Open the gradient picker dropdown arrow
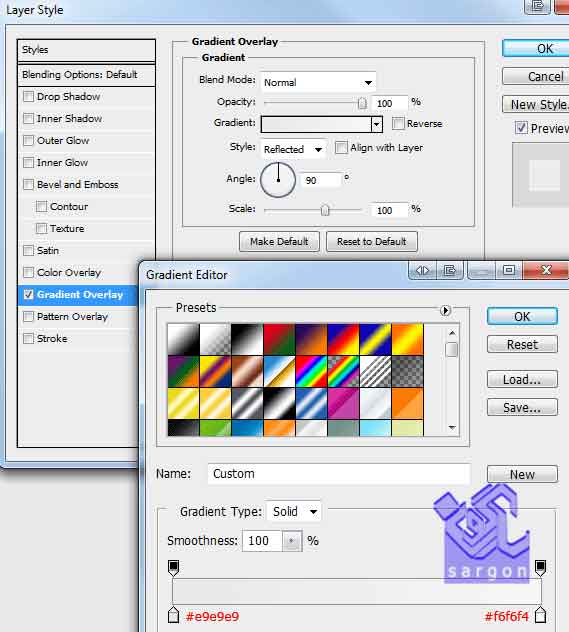 coord(377,124)
